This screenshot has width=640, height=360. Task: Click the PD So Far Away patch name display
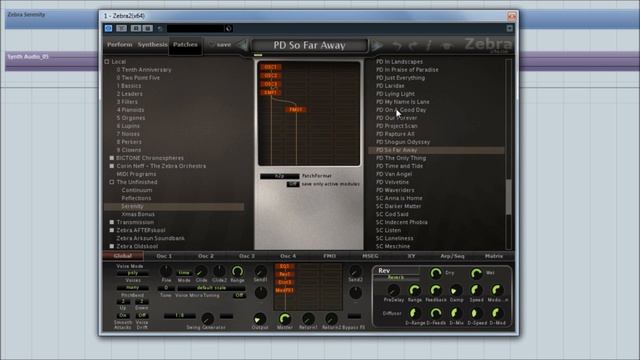point(309,45)
